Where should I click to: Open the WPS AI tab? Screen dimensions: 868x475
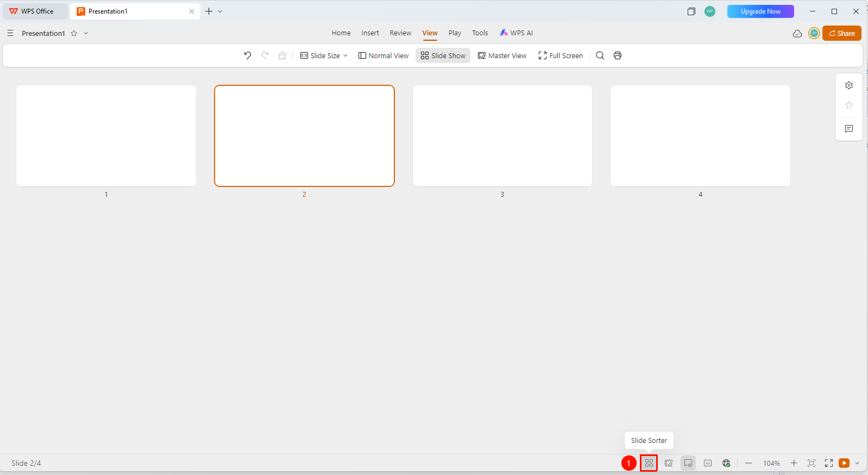click(x=516, y=33)
